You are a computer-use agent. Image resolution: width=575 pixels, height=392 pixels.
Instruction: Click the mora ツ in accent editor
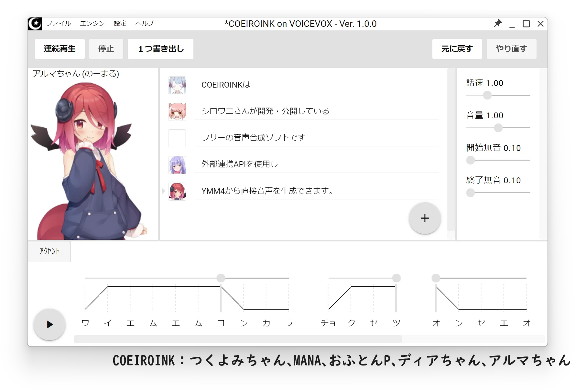[396, 323]
